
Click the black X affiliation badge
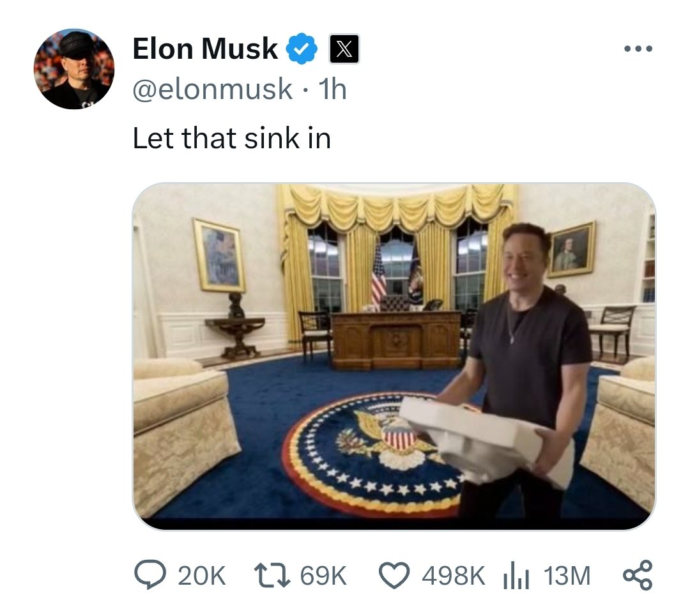coord(344,49)
